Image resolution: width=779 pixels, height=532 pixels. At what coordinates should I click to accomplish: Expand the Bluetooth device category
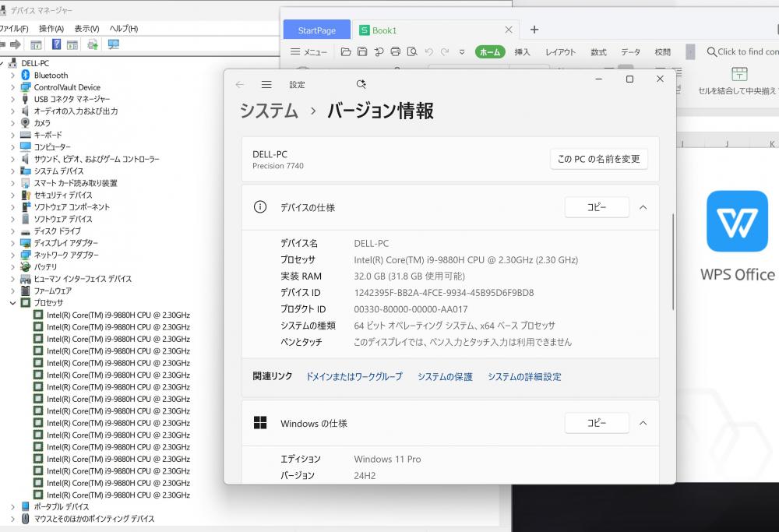pyautogui.click(x=12, y=76)
